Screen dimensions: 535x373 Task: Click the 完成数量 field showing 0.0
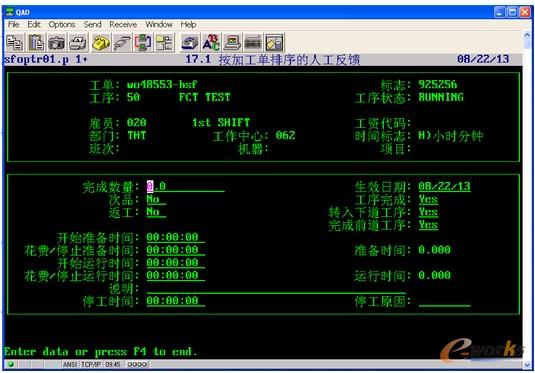click(186, 186)
